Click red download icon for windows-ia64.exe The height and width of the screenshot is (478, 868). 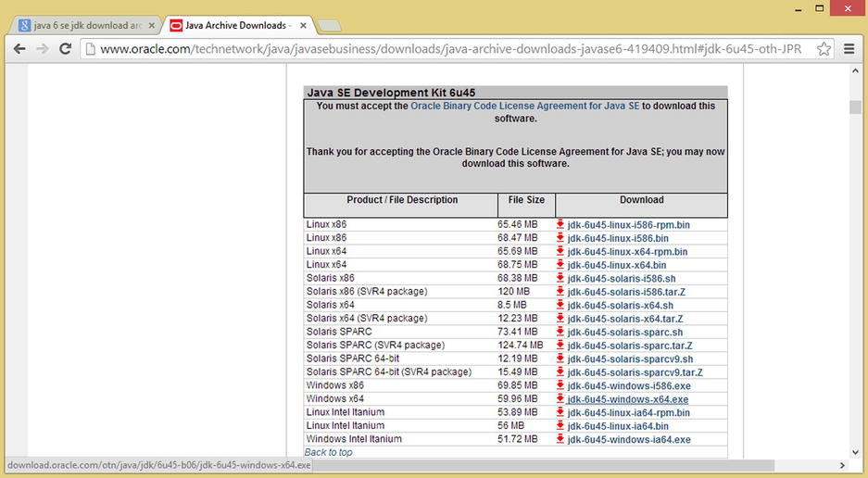click(560, 439)
